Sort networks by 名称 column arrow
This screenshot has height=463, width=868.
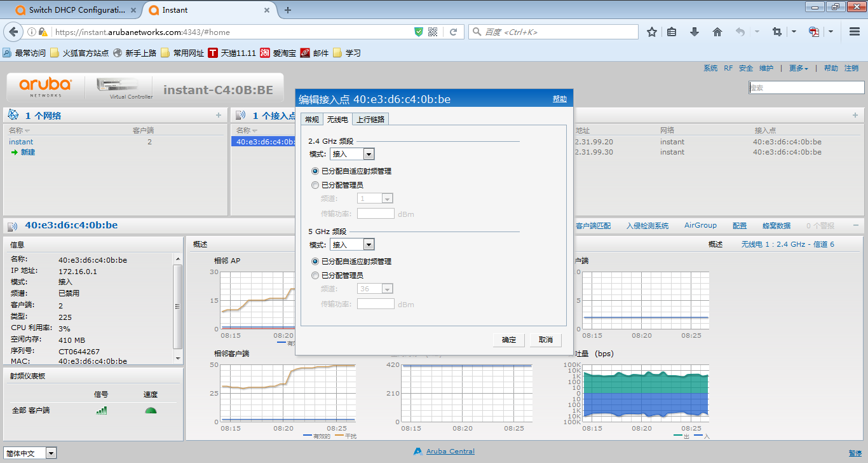(x=27, y=130)
